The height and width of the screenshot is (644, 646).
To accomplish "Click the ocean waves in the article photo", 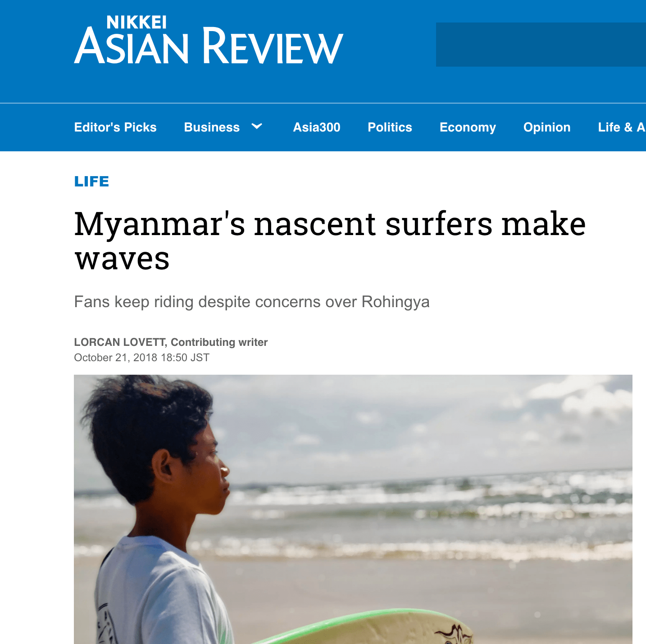I will [428, 500].
